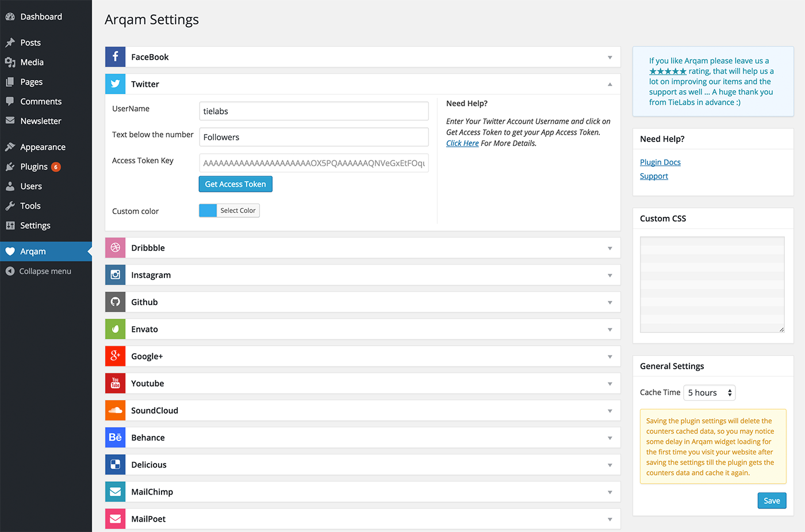Image resolution: width=805 pixels, height=532 pixels.
Task: Click the Delicious squares icon
Action: 115,464
